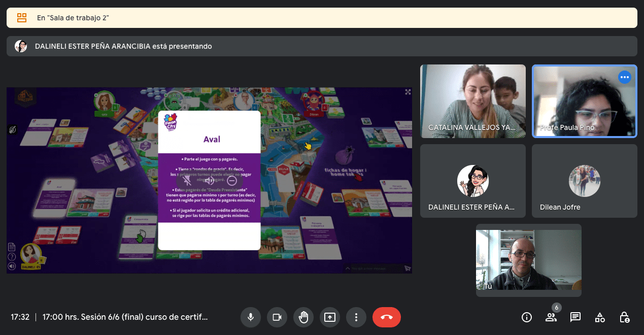
Task: Leave the call with red hang-up button
Action: pyautogui.click(x=386, y=317)
